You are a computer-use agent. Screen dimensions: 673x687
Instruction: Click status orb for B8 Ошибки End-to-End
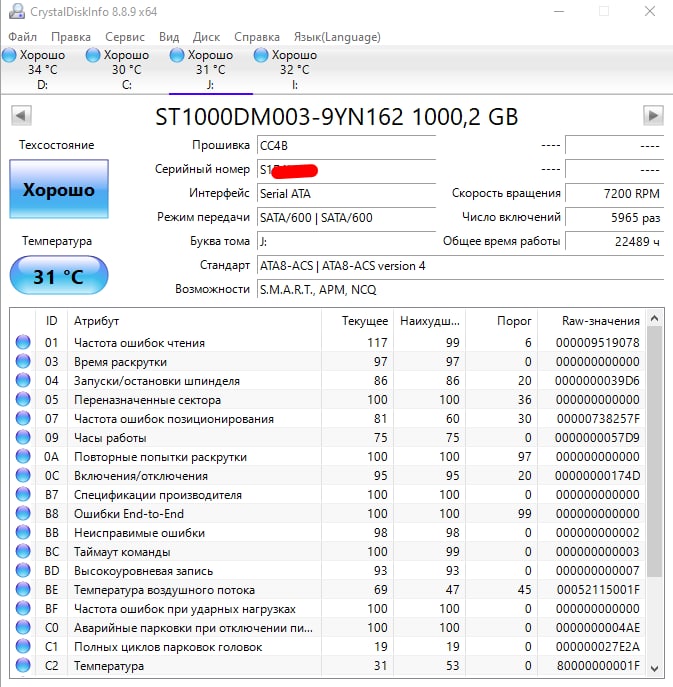[x=23, y=513]
